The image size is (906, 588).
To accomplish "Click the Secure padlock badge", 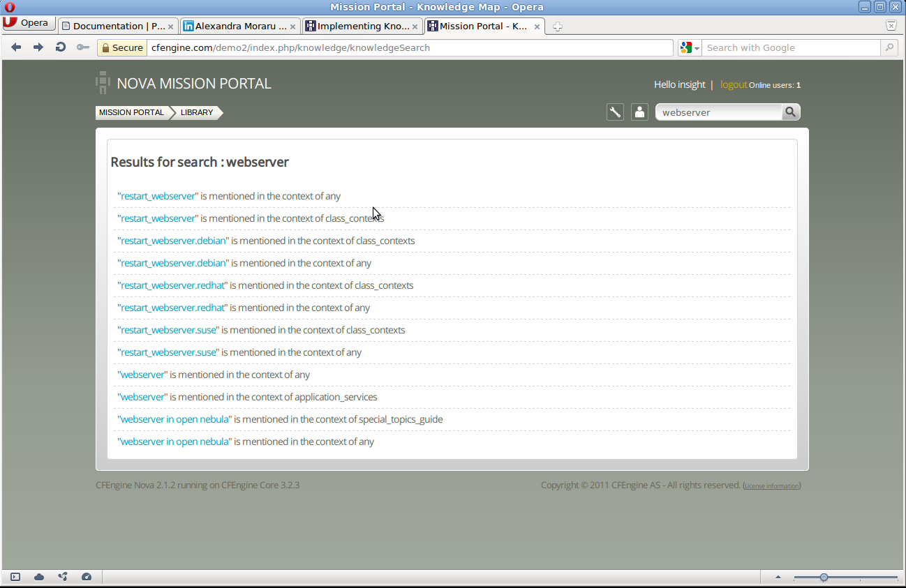I will (x=122, y=47).
